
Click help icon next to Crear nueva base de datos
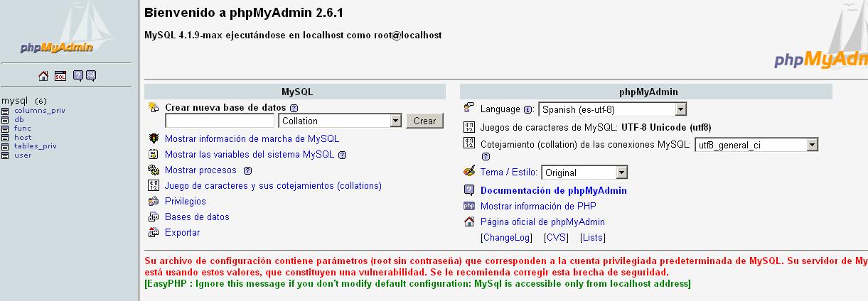(x=294, y=108)
